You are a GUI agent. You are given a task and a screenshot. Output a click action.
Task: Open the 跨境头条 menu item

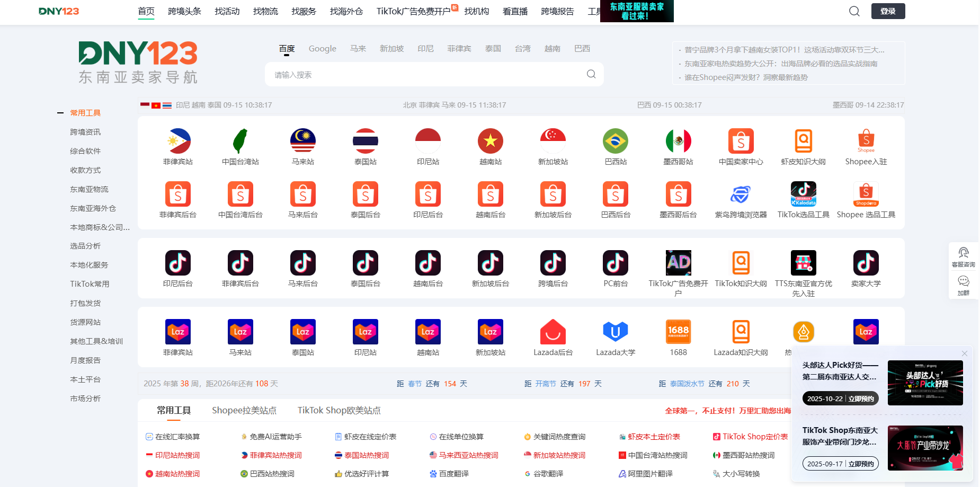(184, 11)
